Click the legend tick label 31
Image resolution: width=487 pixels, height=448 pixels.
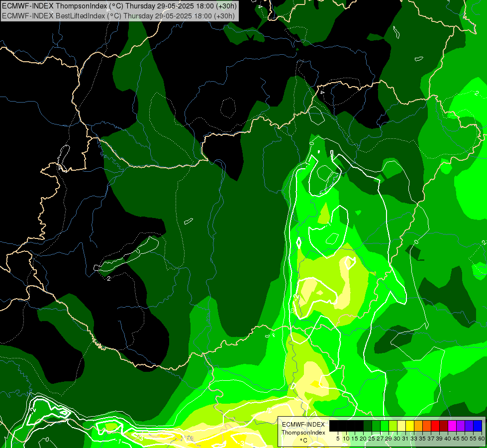click(x=405, y=439)
